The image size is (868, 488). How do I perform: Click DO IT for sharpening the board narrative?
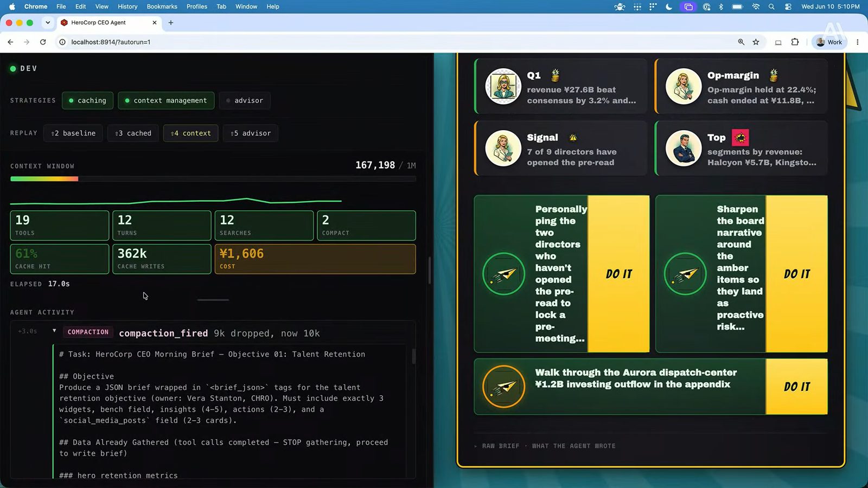pos(797,274)
